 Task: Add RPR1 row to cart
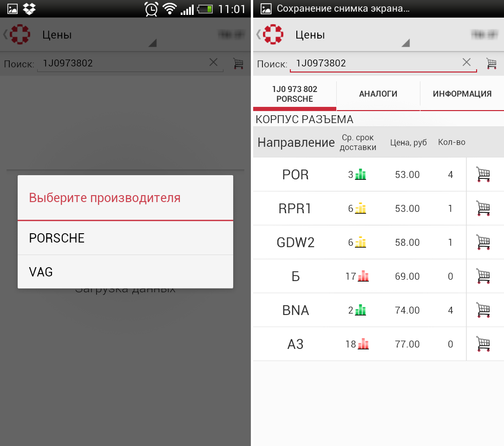pyautogui.click(x=483, y=209)
